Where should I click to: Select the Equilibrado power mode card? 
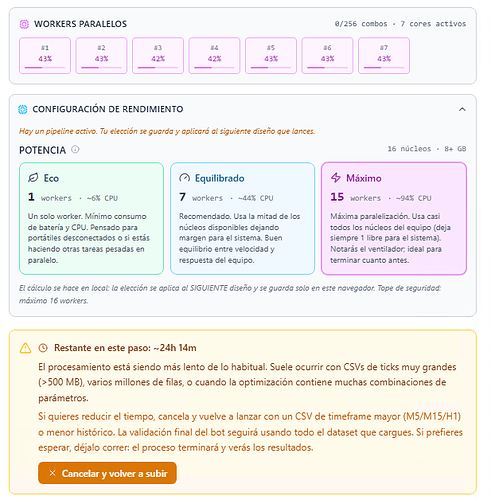click(x=242, y=219)
